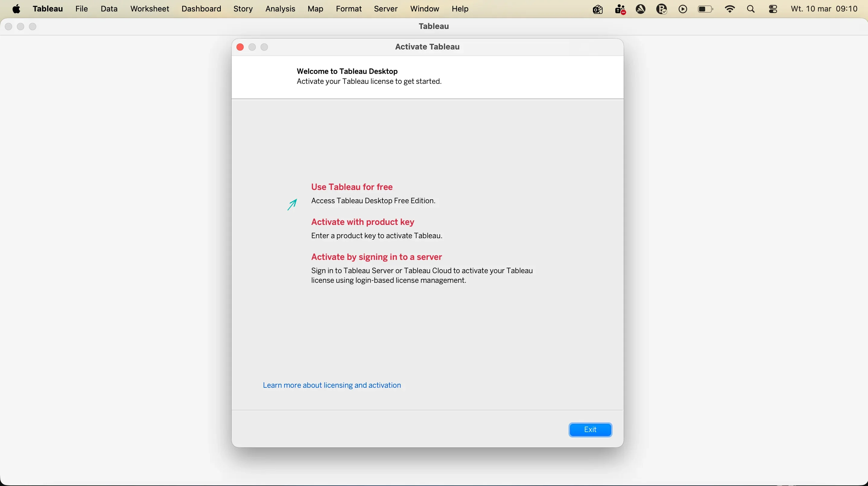Image resolution: width=868 pixels, height=486 pixels.
Task: Open Control Center toggles icon
Action: pyautogui.click(x=773, y=9)
